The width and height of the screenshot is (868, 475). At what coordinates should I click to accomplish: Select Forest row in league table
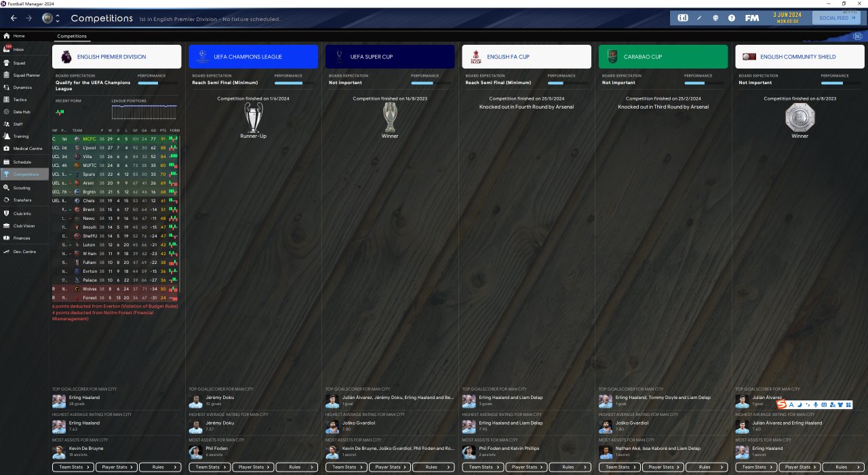(x=116, y=297)
